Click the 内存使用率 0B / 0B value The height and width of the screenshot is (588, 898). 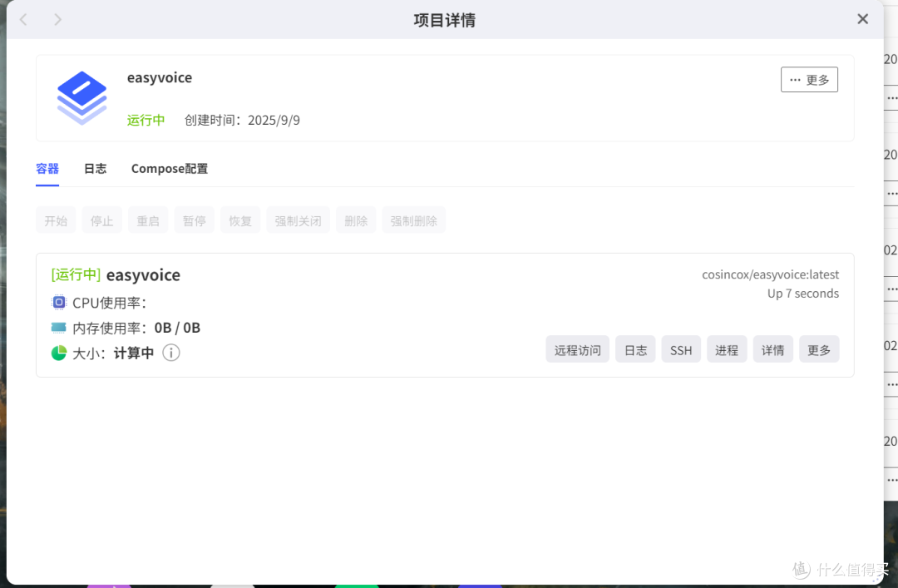[178, 328]
